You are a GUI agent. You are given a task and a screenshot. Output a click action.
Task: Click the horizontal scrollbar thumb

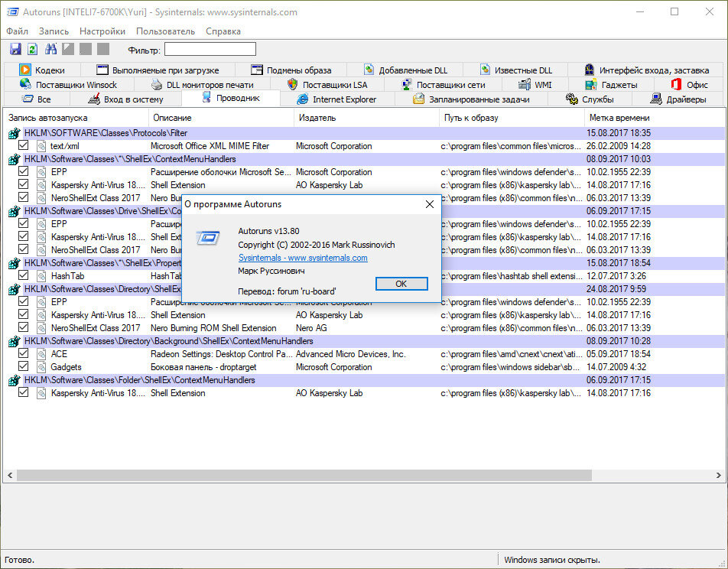[x=304, y=475]
